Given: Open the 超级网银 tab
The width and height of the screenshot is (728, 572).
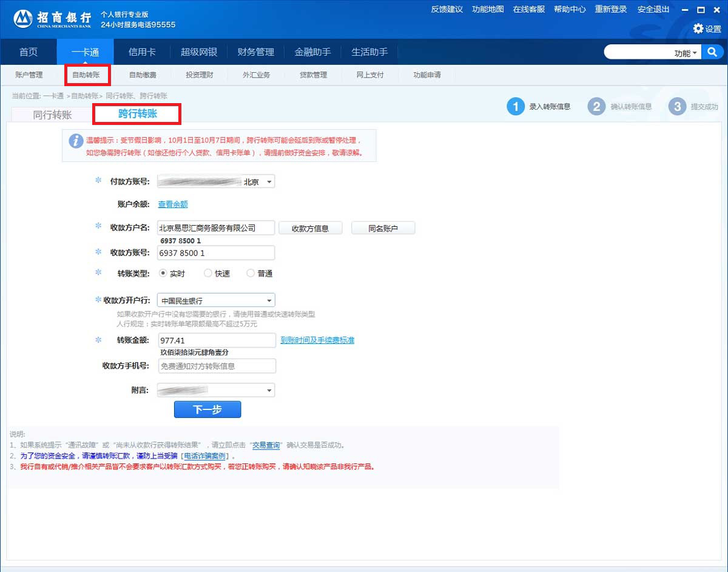Looking at the screenshot, I should pyautogui.click(x=199, y=52).
